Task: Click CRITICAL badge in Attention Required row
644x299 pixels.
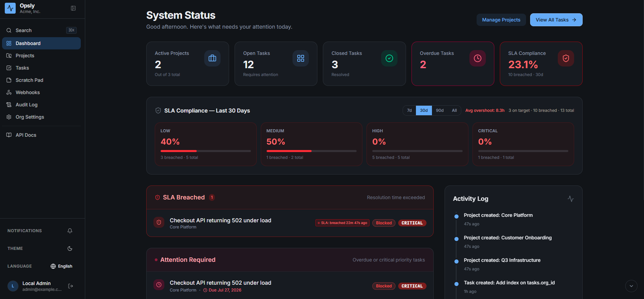Action: tap(412, 286)
